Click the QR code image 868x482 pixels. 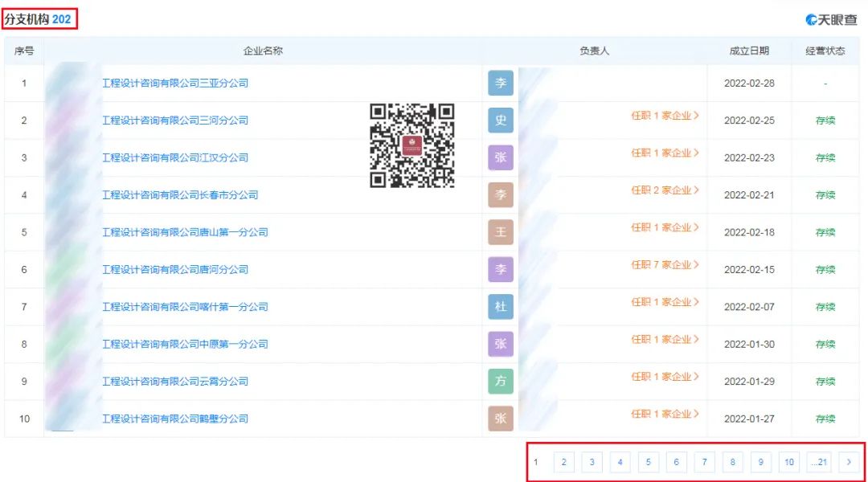410,146
